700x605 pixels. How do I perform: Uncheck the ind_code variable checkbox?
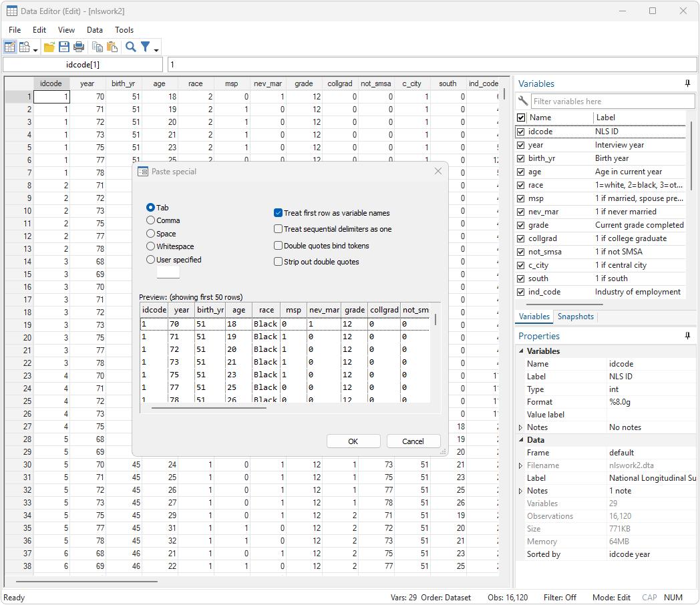[x=520, y=292]
